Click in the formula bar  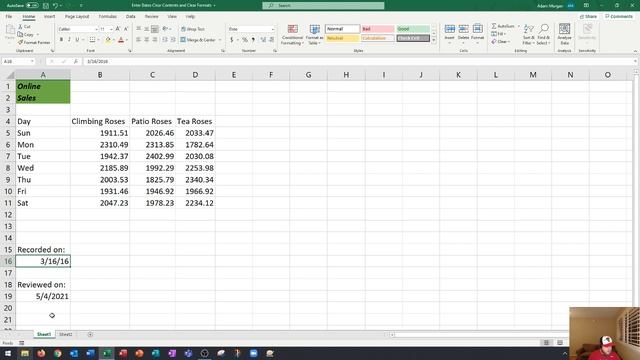pyautogui.click(x=359, y=61)
